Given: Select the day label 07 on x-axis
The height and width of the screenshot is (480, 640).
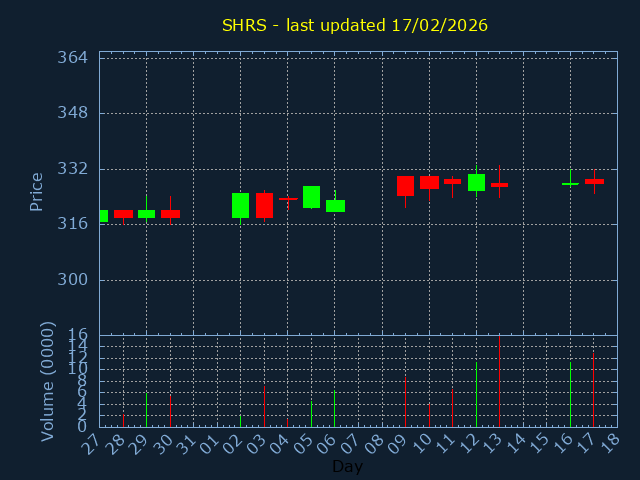Looking at the screenshot, I should point(350,444).
